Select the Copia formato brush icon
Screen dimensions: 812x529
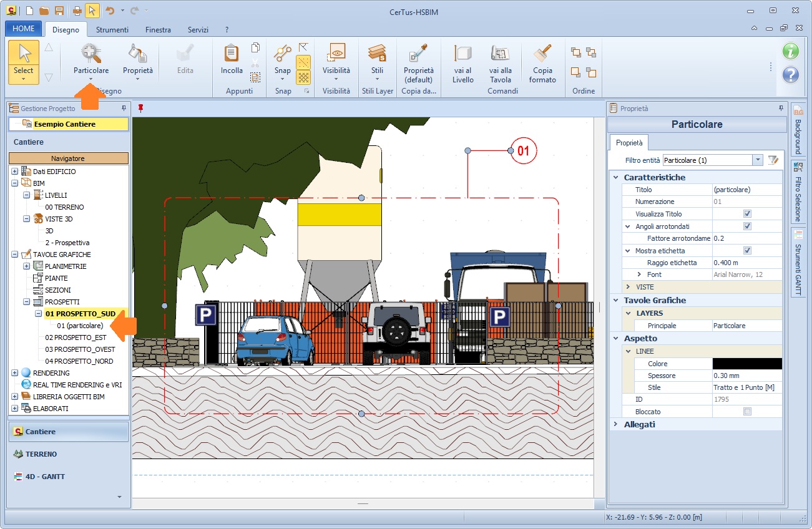point(542,54)
